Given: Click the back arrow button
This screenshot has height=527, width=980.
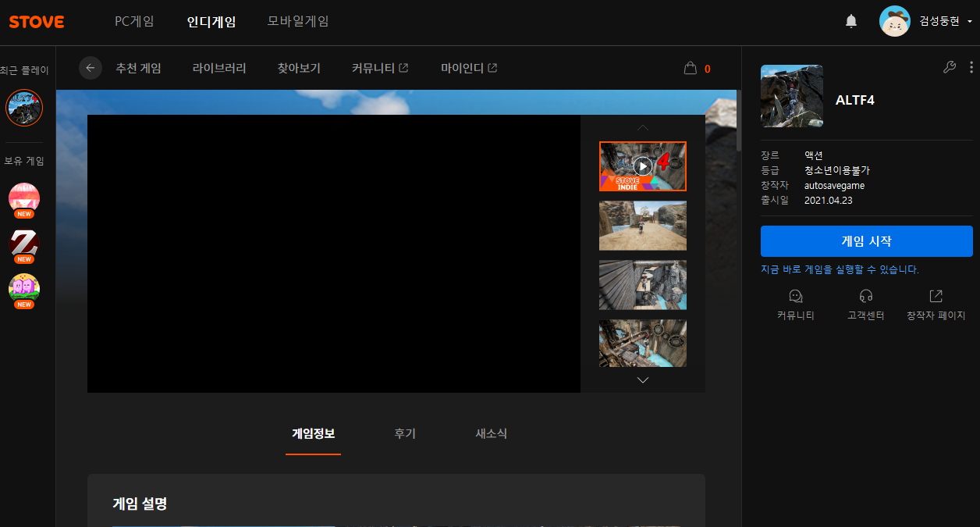Looking at the screenshot, I should click(91, 68).
